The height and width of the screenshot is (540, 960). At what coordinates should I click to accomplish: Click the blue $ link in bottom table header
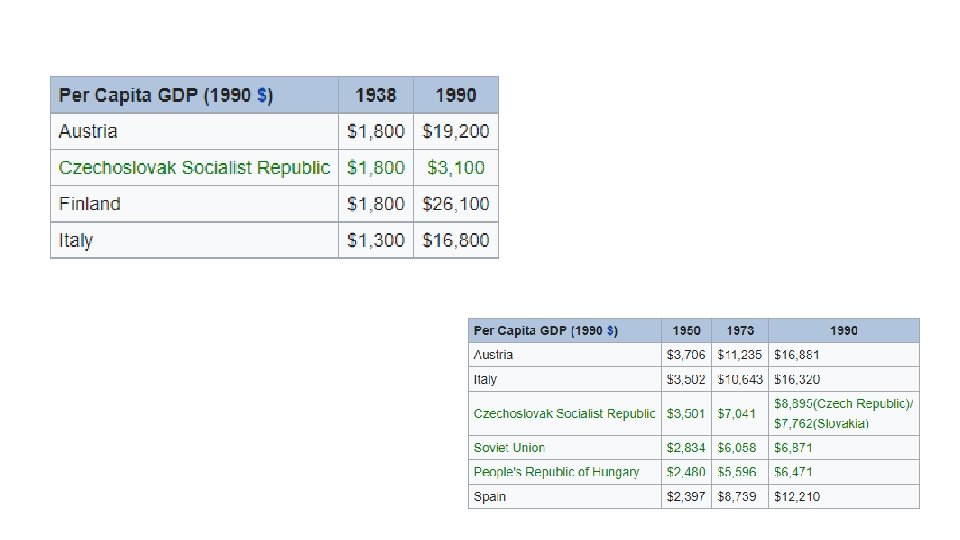tap(611, 331)
